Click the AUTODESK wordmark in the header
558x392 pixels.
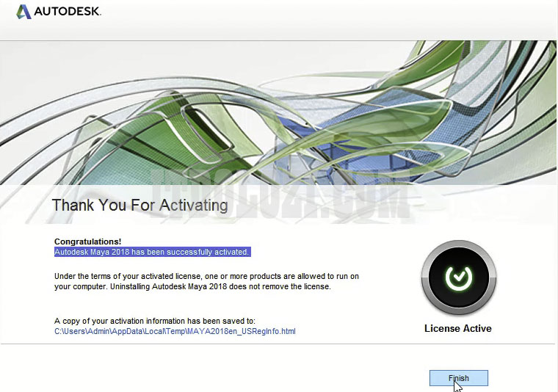(x=68, y=12)
